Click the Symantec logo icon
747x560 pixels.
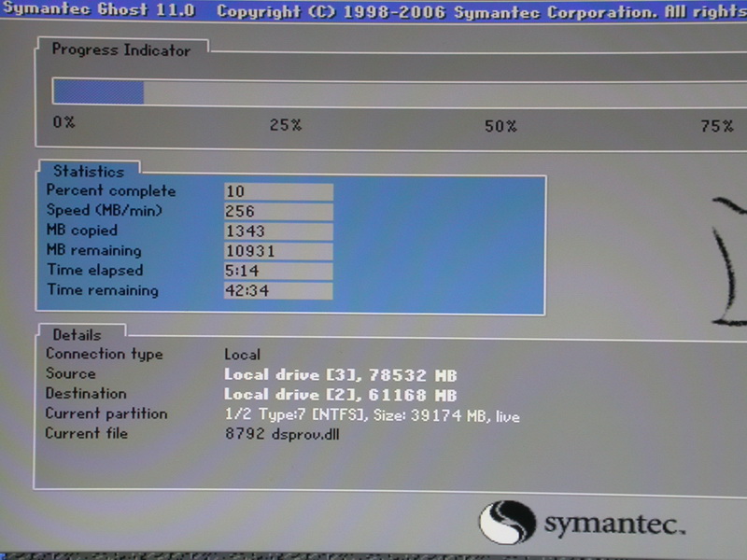point(507,522)
